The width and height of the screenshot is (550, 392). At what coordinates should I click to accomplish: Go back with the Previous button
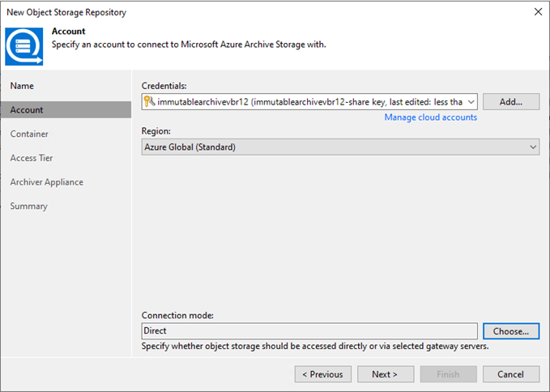pos(323,374)
